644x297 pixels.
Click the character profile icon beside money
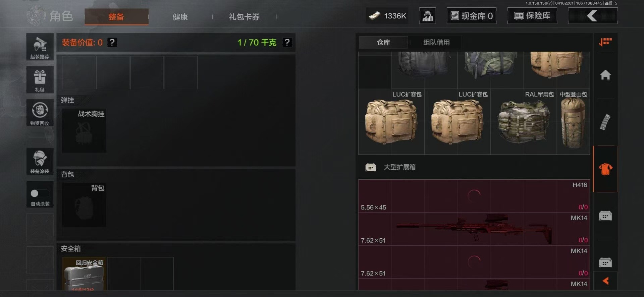pos(427,16)
